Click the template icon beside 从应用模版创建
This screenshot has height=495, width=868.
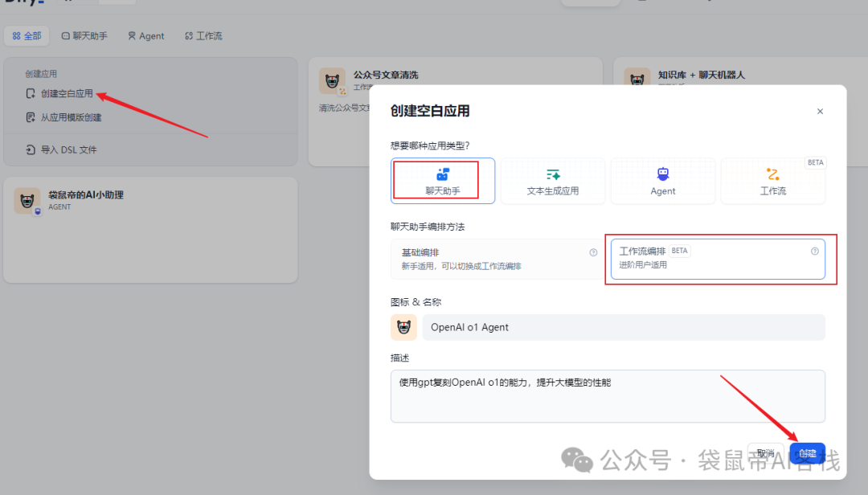(x=31, y=117)
